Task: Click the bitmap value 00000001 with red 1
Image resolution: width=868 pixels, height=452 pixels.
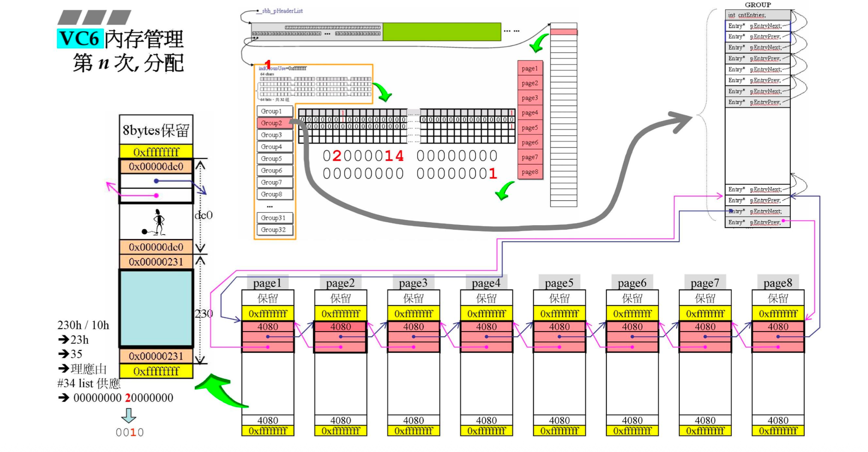Action: 457,174
